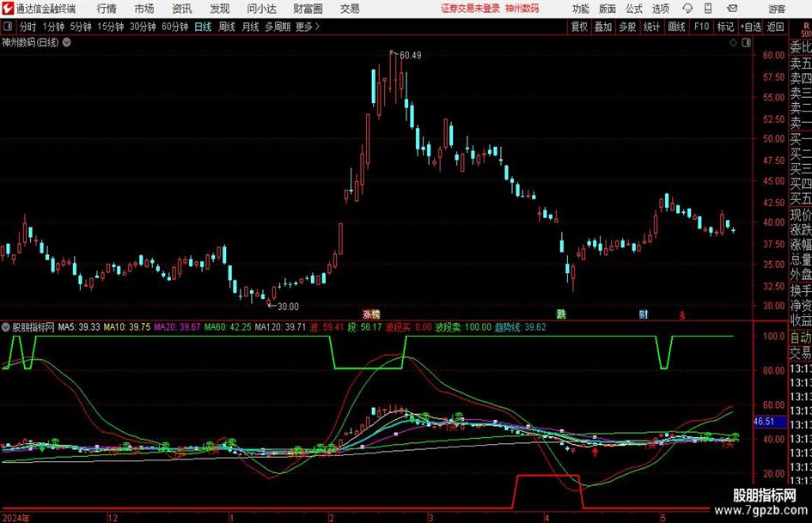This screenshot has height=523, width=812.
Task: Toggle the left side panel icon
Action: [7, 27]
